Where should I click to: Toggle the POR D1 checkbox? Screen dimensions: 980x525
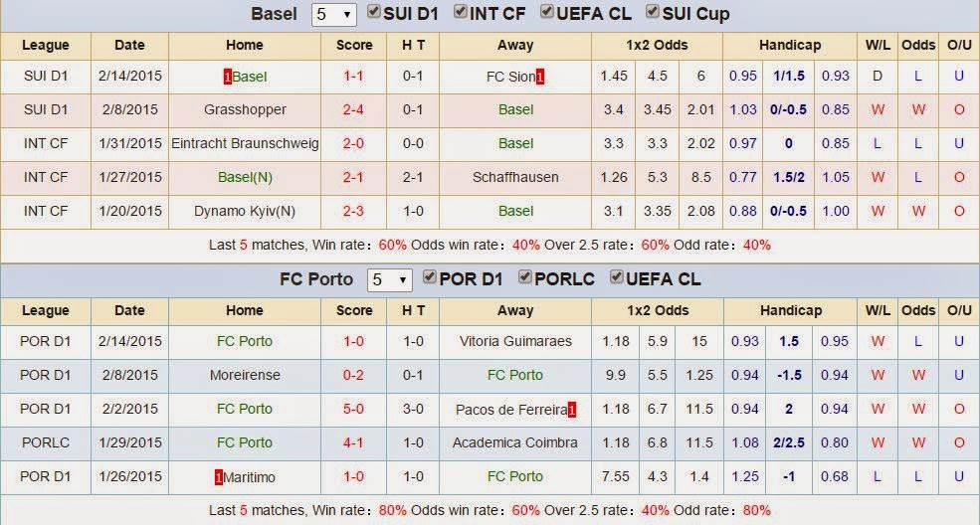430,277
